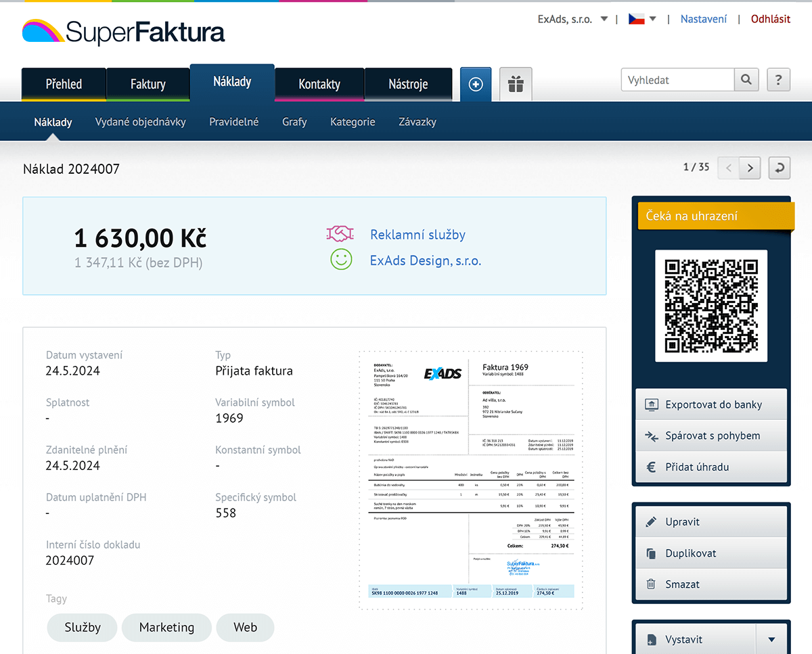Open the Kategorie submenu item
The height and width of the screenshot is (654, 812).
pyautogui.click(x=353, y=122)
